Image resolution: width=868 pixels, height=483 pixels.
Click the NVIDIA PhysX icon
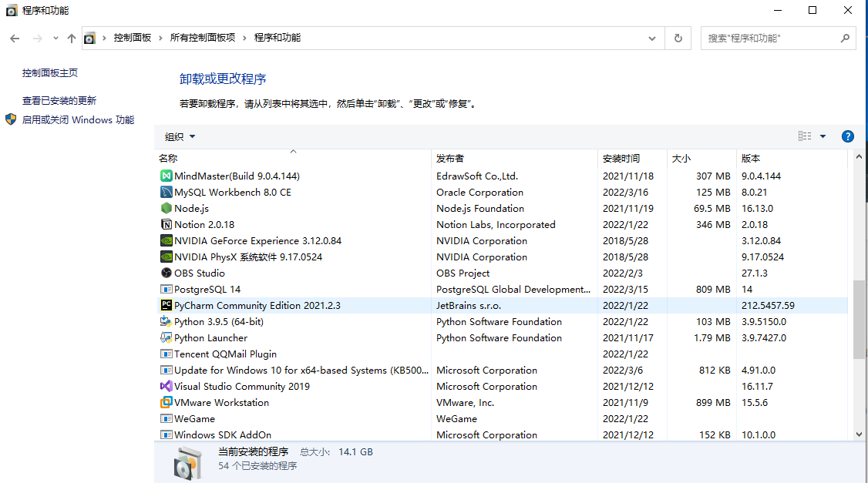[x=166, y=257]
